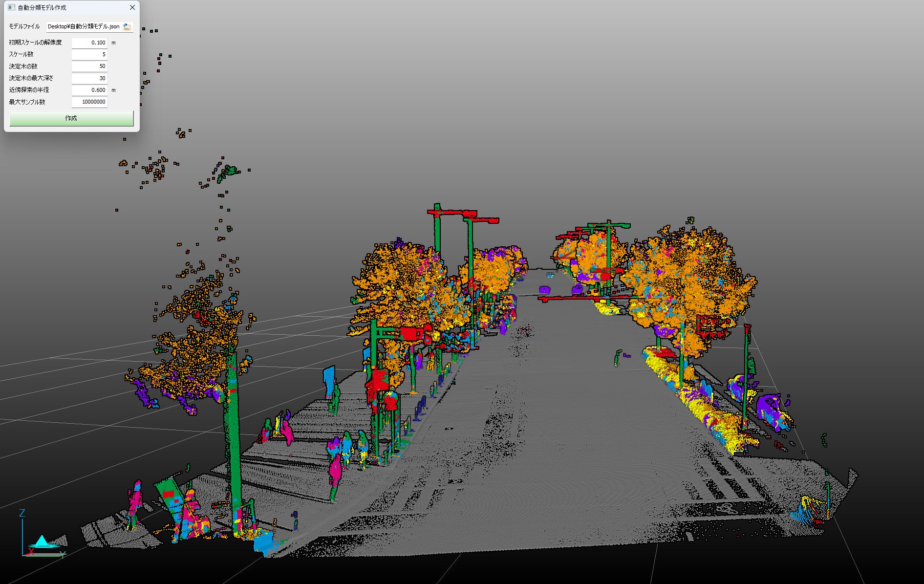This screenshot has height=584, width=924.
Task: Click the モデルファイル label text
Action: tap(24, 26)
